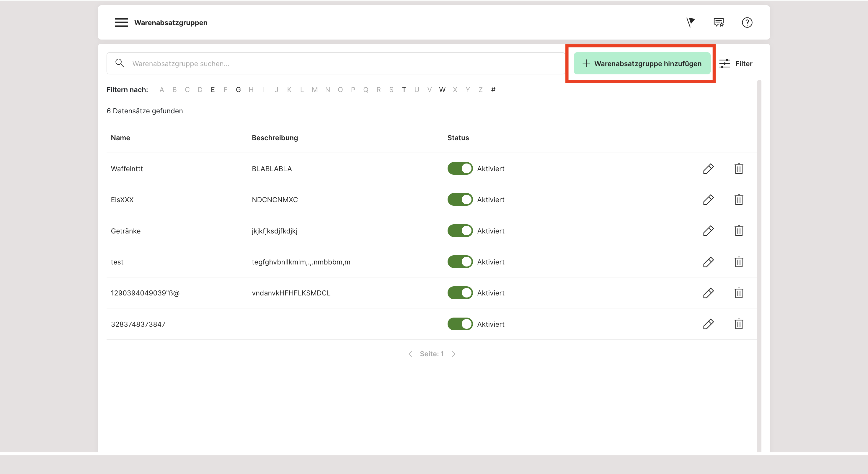Click the flag icon in the header

pos(691,22)
